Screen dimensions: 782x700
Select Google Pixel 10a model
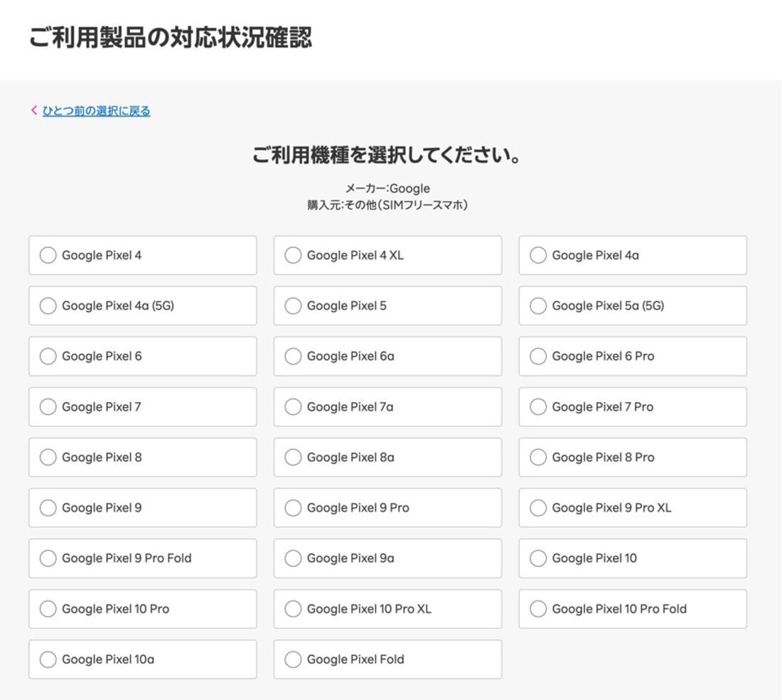(x=143, y=659)
